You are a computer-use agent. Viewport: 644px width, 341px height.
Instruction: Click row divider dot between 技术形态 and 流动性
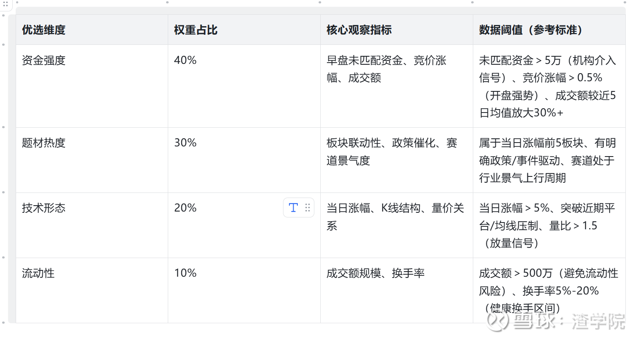pyautogui.click(x=3, y=257)
